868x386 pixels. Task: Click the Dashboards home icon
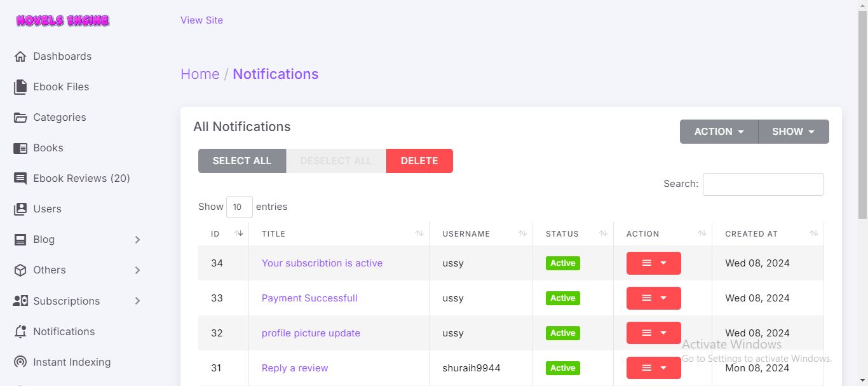point(20,57)
